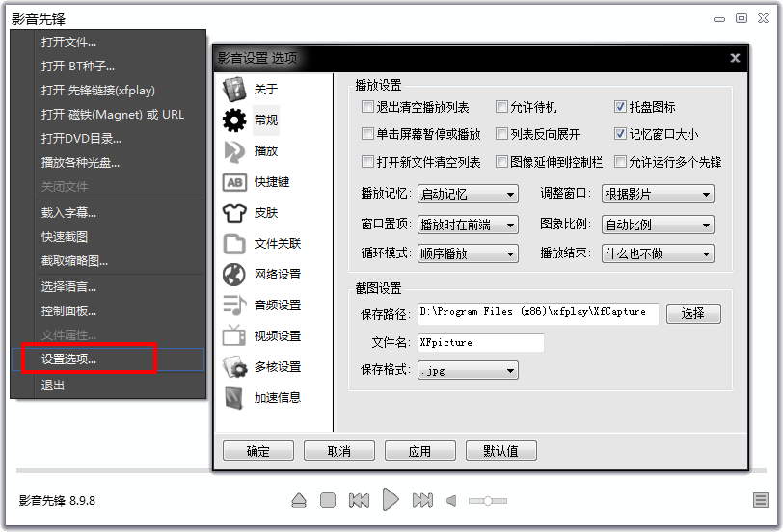783x532 pixels.
Task: Open the 加速信息 icon
Action: (234, 398)
